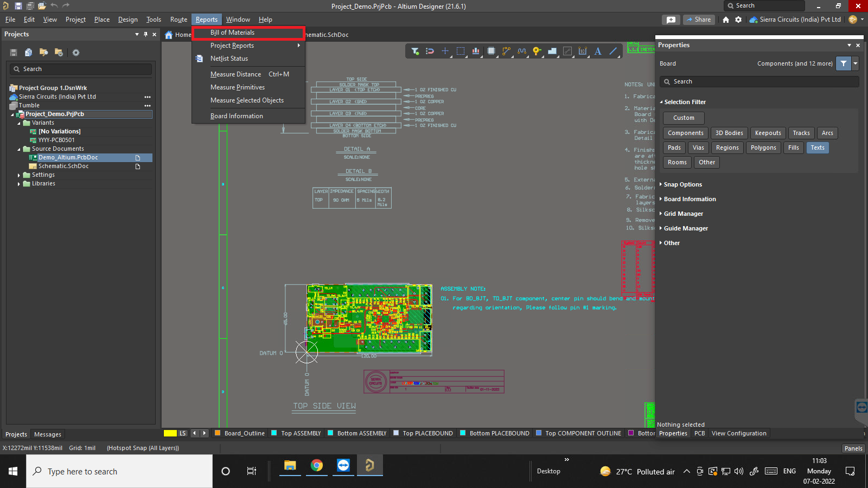
Task: Click the Share button
Action: (699, 20)
